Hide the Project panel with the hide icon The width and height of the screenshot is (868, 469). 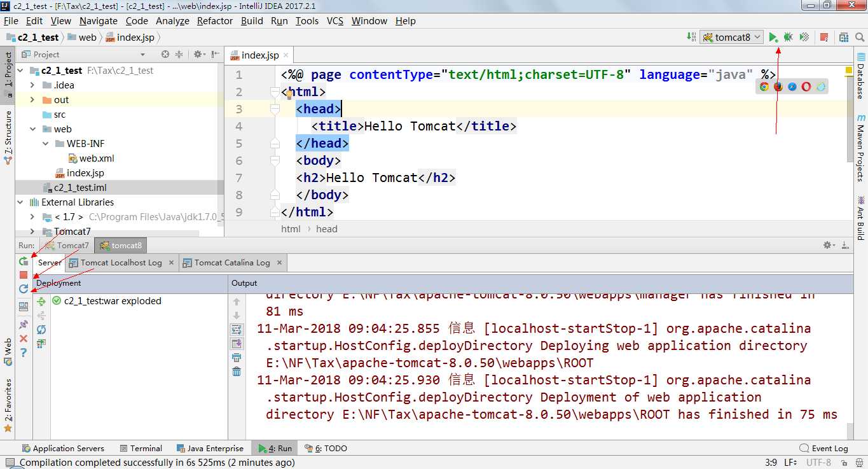tap(214, 55)
